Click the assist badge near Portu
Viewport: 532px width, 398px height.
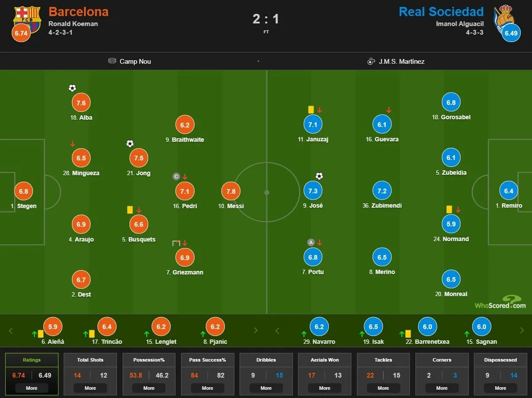click(311, 242)
